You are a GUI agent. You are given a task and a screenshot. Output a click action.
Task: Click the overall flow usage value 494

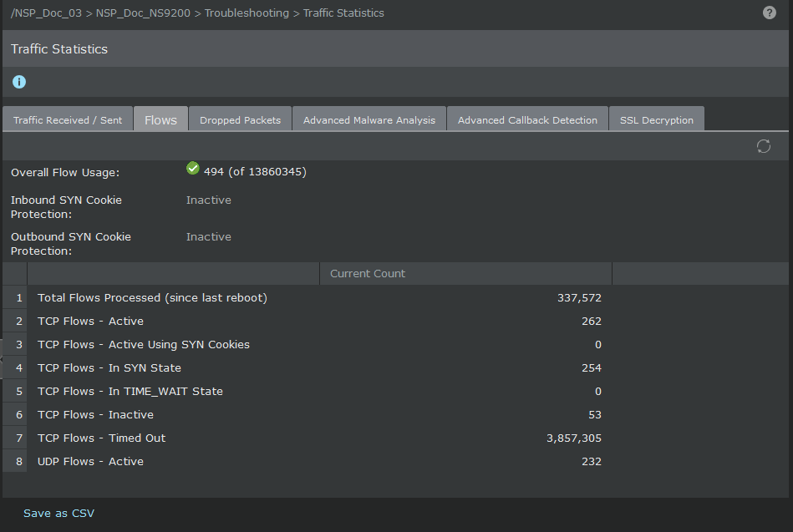[x=255, y=172]
